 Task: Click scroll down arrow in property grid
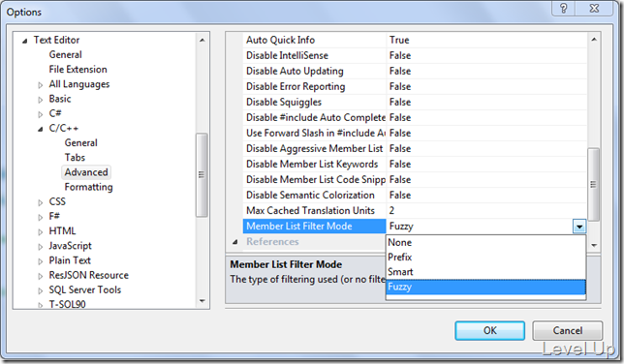point(594,245)
